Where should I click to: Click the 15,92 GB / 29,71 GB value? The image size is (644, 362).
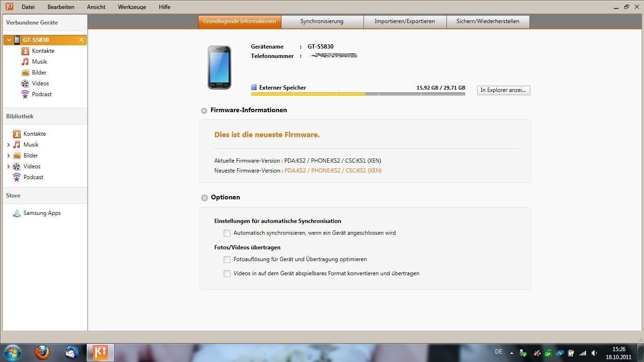tap(441, 88)
